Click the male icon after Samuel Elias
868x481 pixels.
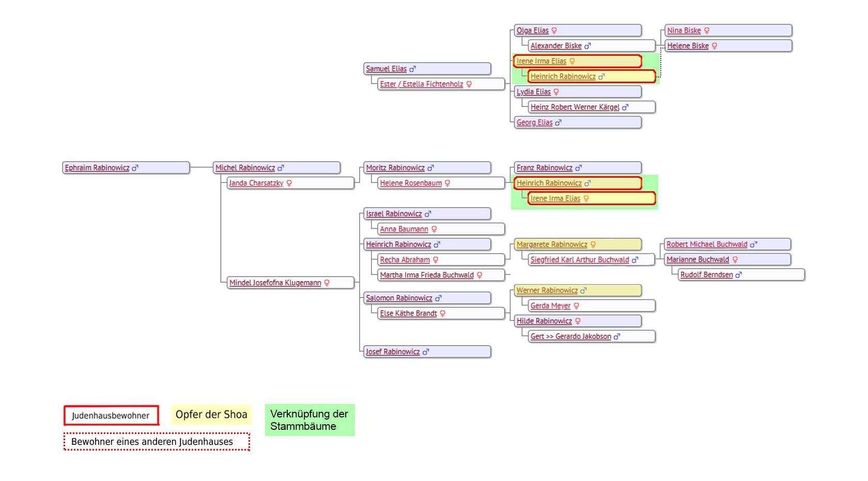point(412,69)
